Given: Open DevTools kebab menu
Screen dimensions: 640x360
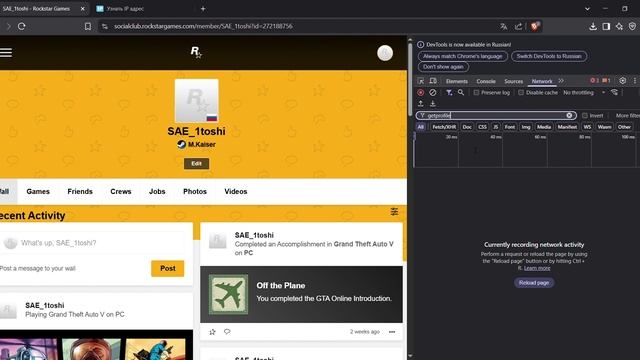Looking at the screenshot, I should coord(635,81).
